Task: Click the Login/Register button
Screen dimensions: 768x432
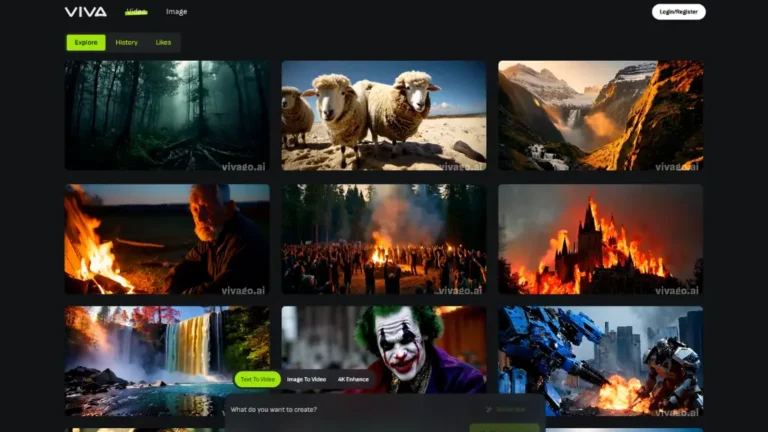Action: pyautogui.click(x=678, y=12)
